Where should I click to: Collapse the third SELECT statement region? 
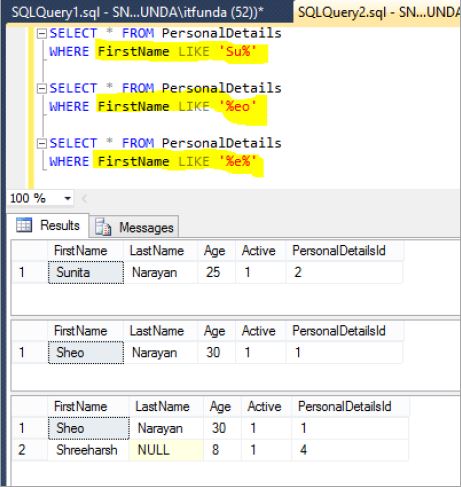(42, 144)
